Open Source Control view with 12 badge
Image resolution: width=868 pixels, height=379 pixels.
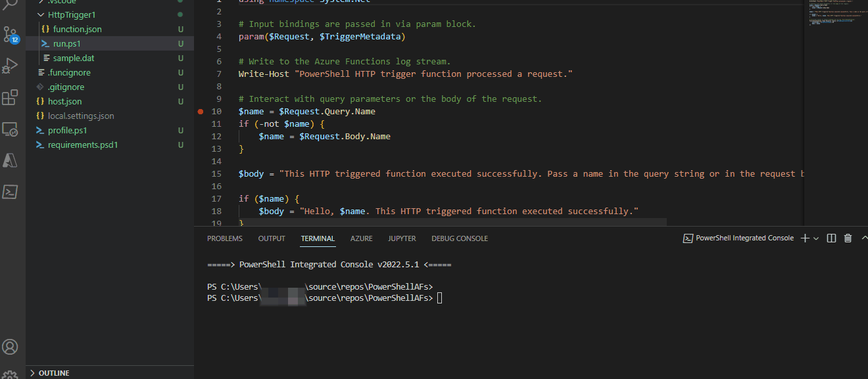click(10, 34)
